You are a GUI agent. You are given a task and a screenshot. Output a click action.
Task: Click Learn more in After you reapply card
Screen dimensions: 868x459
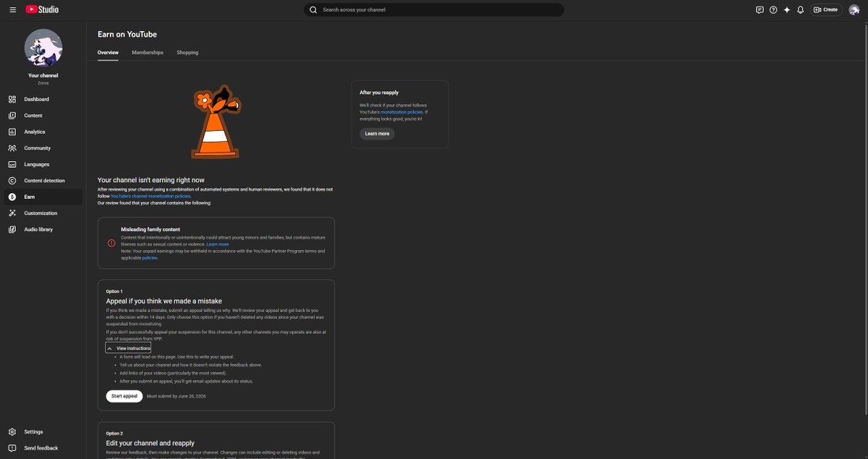click(x=377, y=134)
